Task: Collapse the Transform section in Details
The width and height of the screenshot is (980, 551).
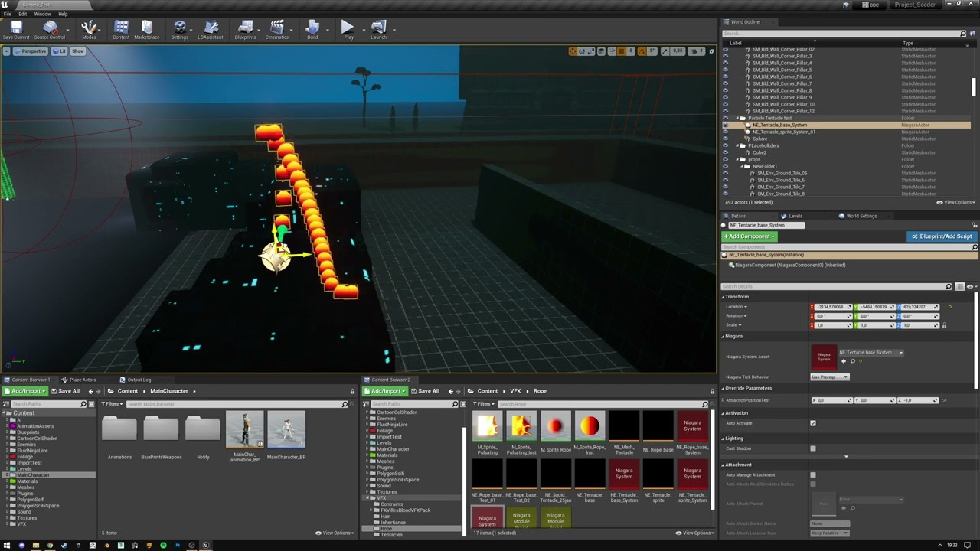Action: click(x=724, y=297)
